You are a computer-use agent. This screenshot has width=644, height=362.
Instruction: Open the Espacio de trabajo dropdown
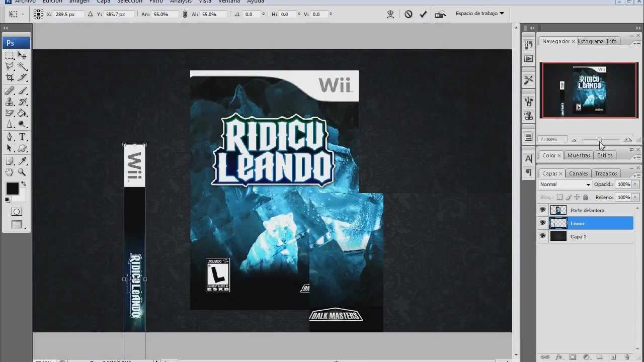479,14
